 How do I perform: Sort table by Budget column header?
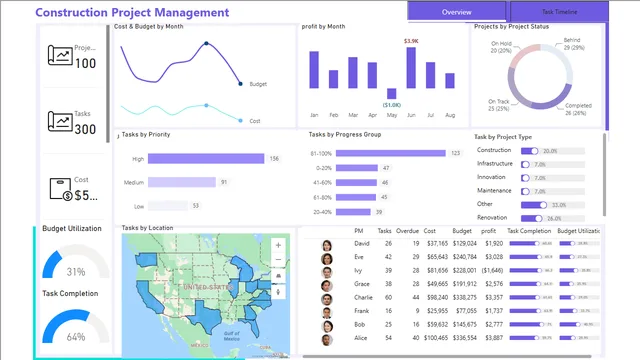(x=462, y=231)
